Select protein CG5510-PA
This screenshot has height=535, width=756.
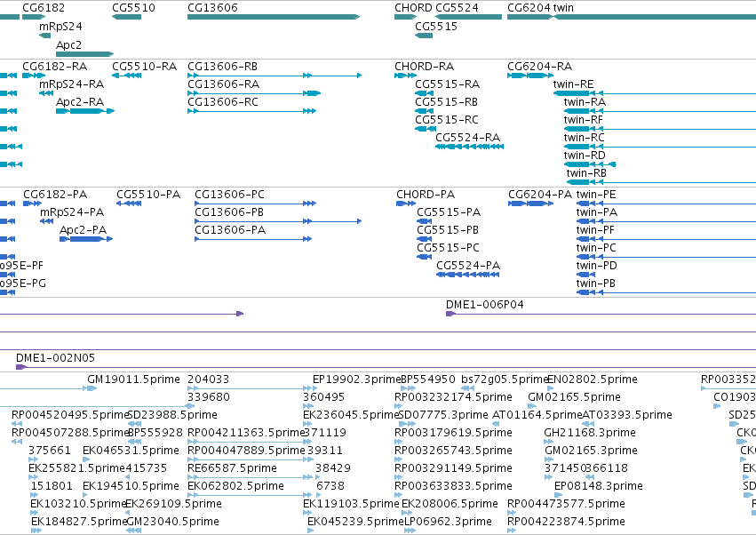pyautogui.click(x=129, y=204)
